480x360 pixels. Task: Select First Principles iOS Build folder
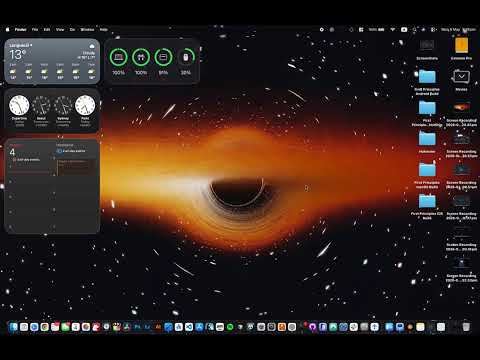pos(427,206)
